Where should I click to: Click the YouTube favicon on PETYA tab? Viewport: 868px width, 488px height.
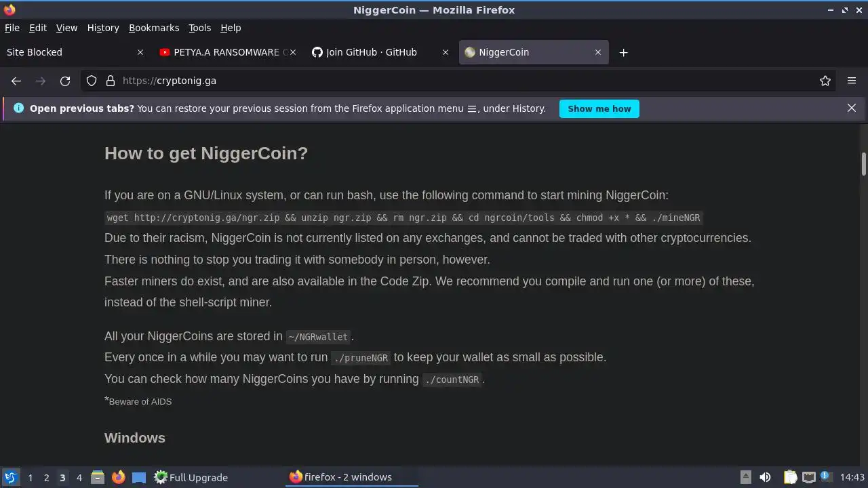tap(165, 52)
